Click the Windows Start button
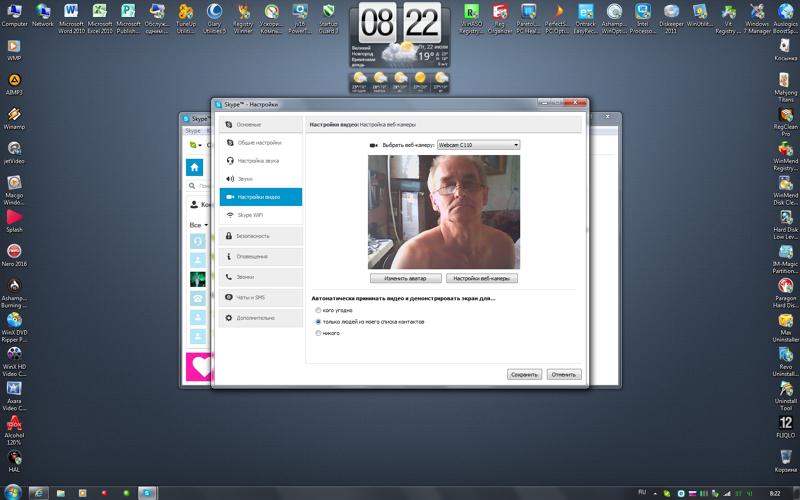The height and width of the screenshot is (500, 800). (x=12, y=493)
